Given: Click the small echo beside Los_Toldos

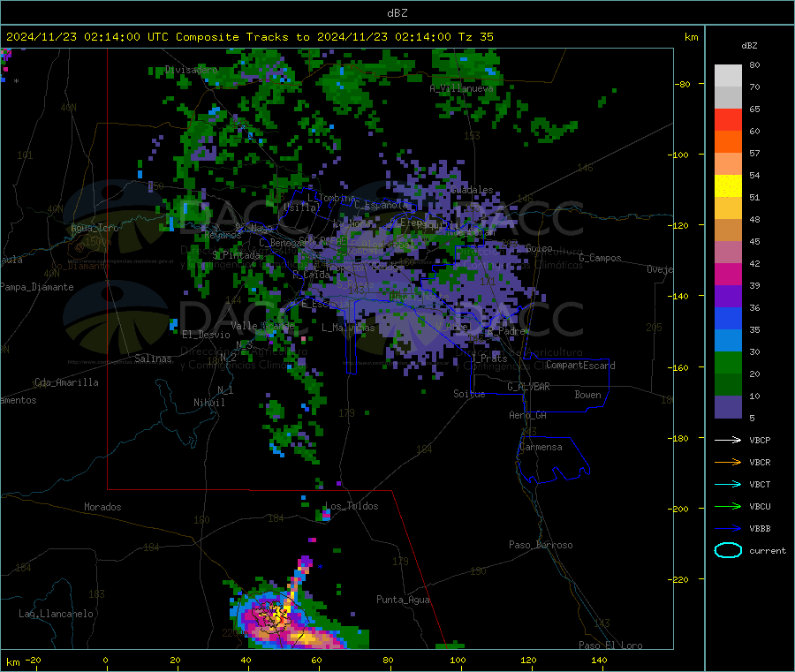Looking at the screenshot, I should coord(325,516).
